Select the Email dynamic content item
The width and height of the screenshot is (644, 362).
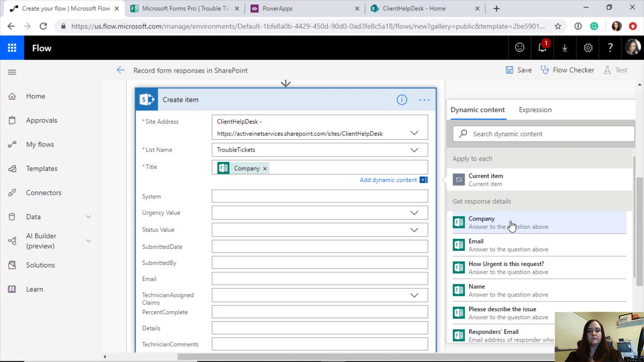(539, 245)
